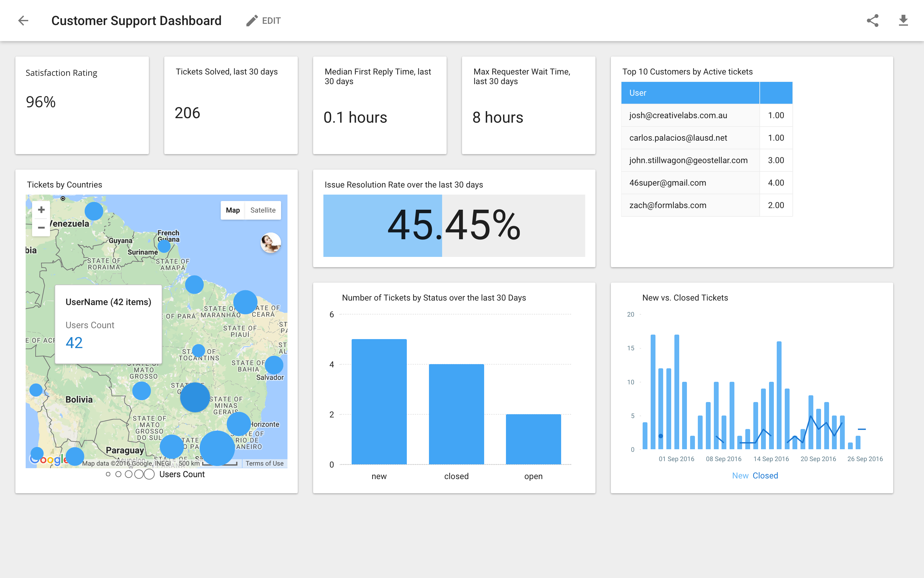Image resolution: width=924 pixels, height=578 pixels.
Task: Click the 206 tickets solved value
Action: pos(187,113)
